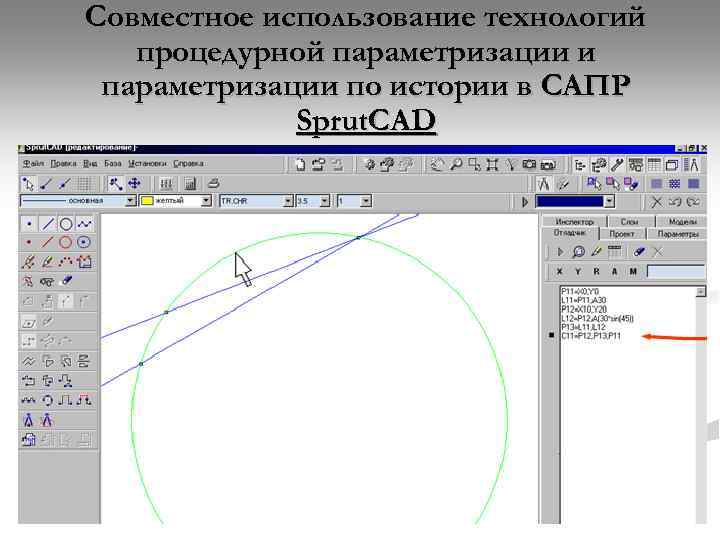The height and width of the screenshot is (540, 720).
Task: Click the undo arrow icon
Action: click(x=675, y=202)
